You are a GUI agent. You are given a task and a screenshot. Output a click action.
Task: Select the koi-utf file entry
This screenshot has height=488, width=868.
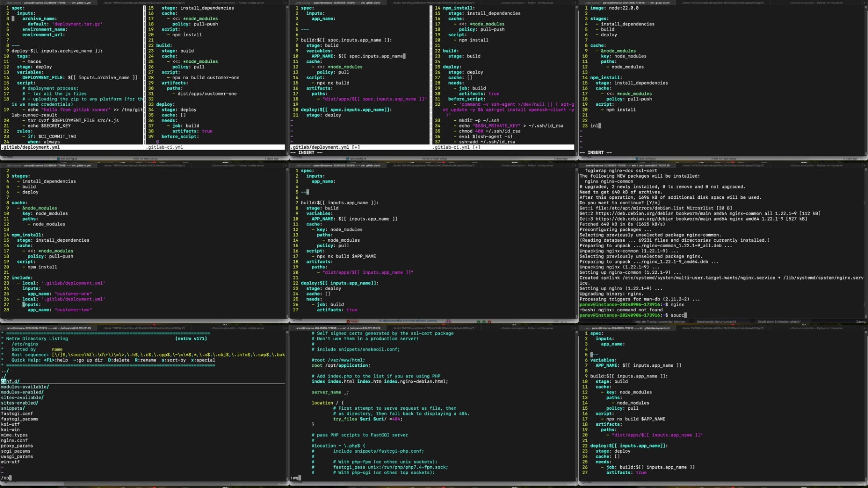pyautogui.click(x=10, y=424)
